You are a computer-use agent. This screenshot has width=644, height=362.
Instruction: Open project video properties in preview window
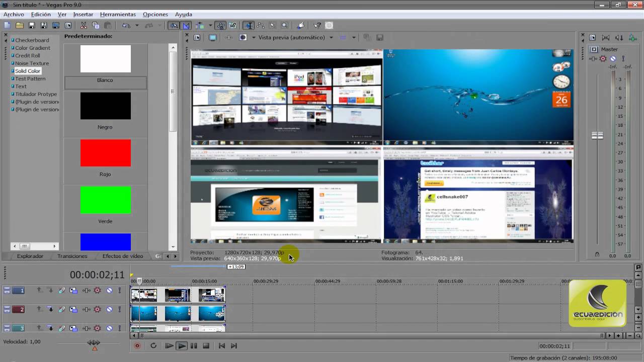pos(197,37)
